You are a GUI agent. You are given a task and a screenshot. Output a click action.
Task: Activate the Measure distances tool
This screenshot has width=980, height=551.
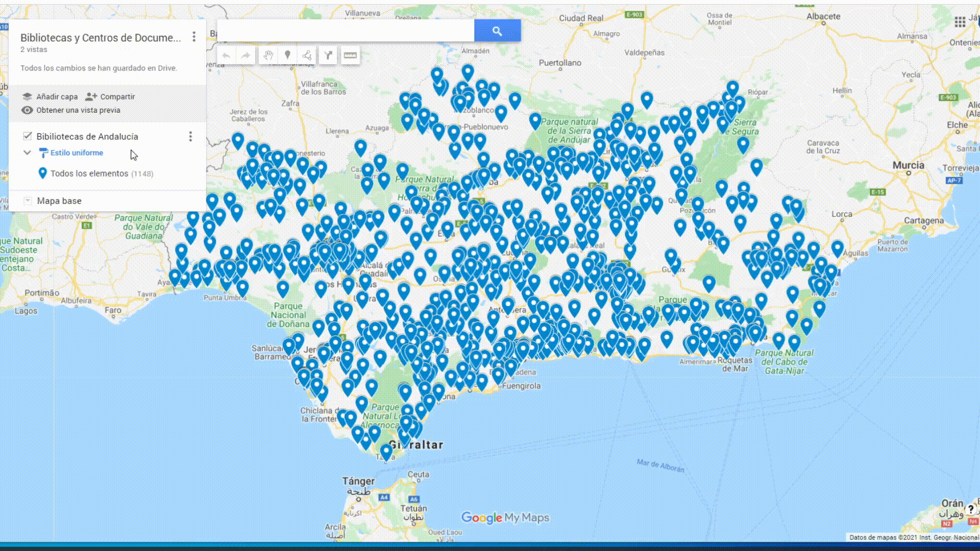350,55
